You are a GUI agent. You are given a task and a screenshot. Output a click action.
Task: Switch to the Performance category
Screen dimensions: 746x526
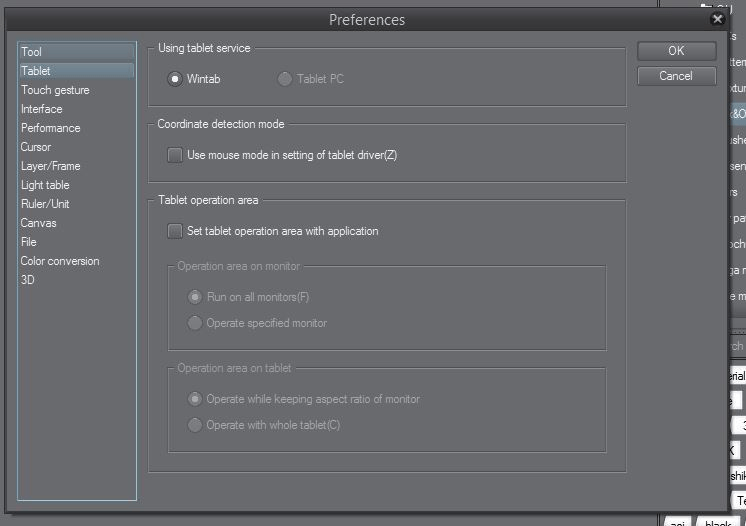pos(51,128)
